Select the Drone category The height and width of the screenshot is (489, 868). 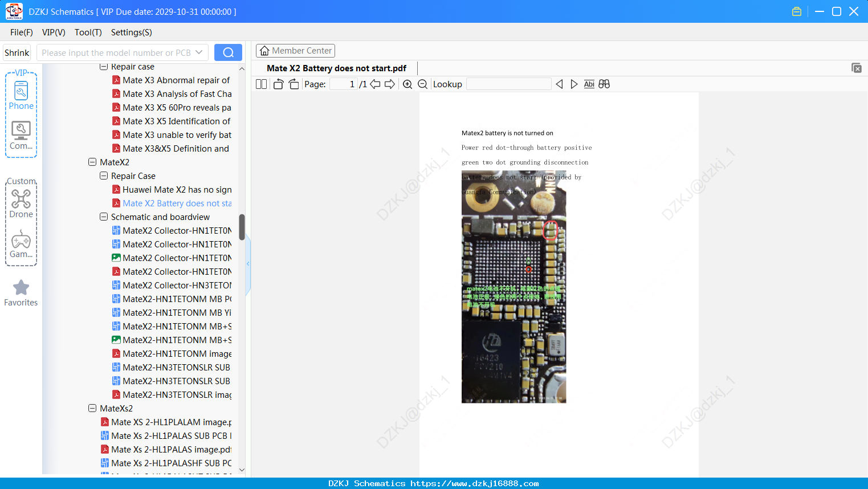pyautogui.click(x=21, y=203)
